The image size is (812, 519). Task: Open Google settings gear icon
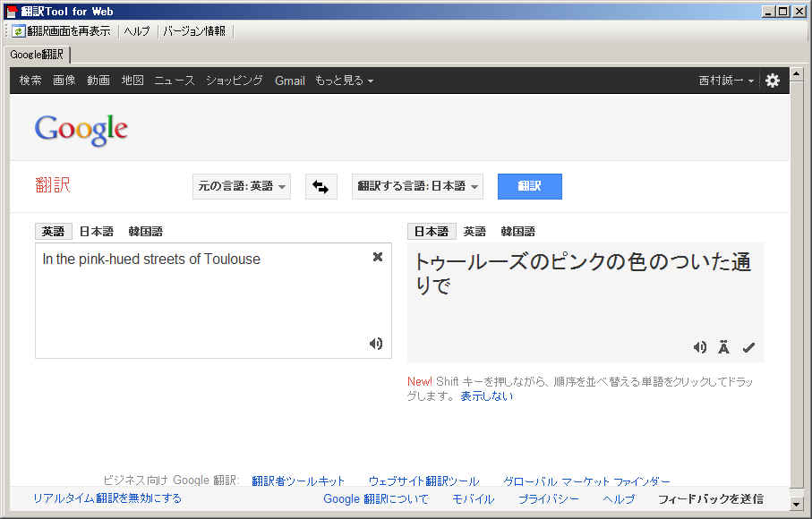click(772, 81)
